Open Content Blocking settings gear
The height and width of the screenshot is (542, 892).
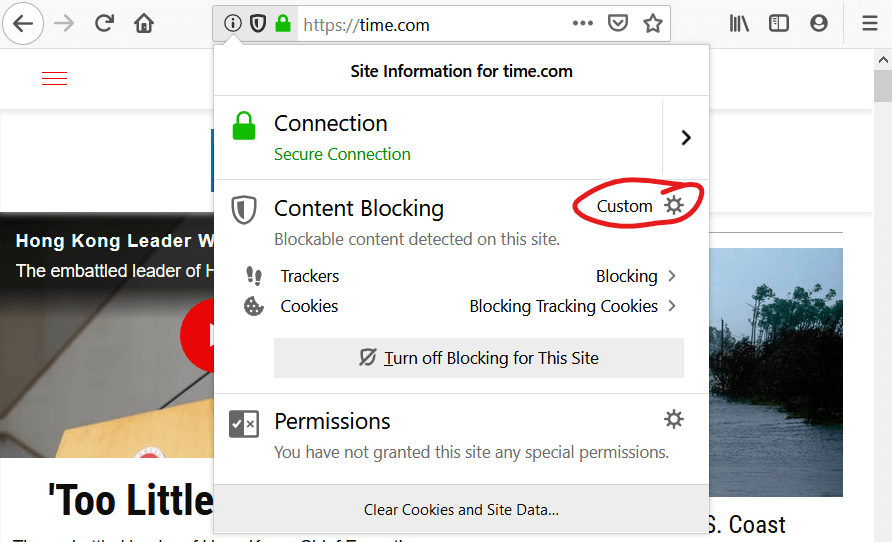pyautogui.click(x=675, y=206)
